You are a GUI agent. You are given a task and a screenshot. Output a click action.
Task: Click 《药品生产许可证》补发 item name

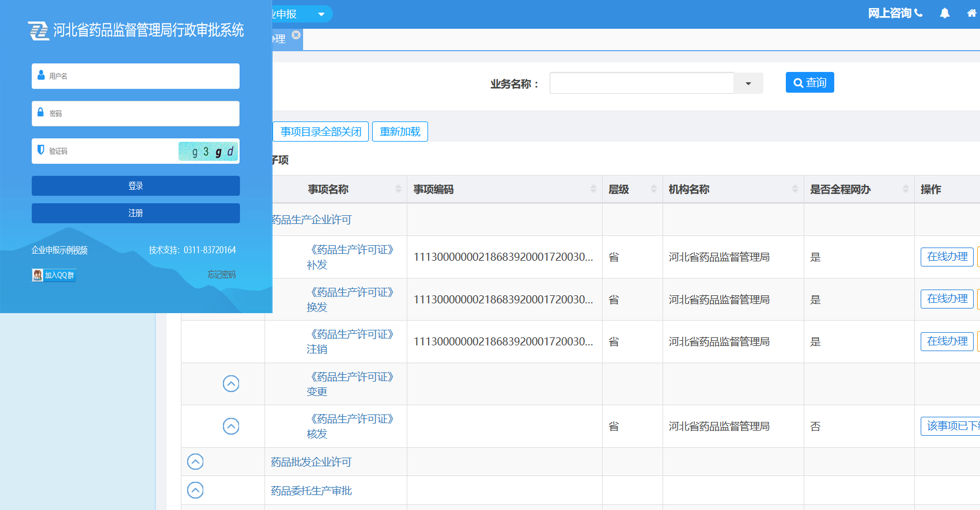[350, 257]
